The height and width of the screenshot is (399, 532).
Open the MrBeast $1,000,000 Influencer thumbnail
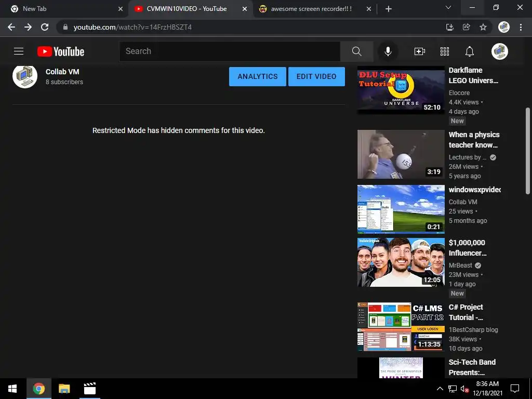401,262
